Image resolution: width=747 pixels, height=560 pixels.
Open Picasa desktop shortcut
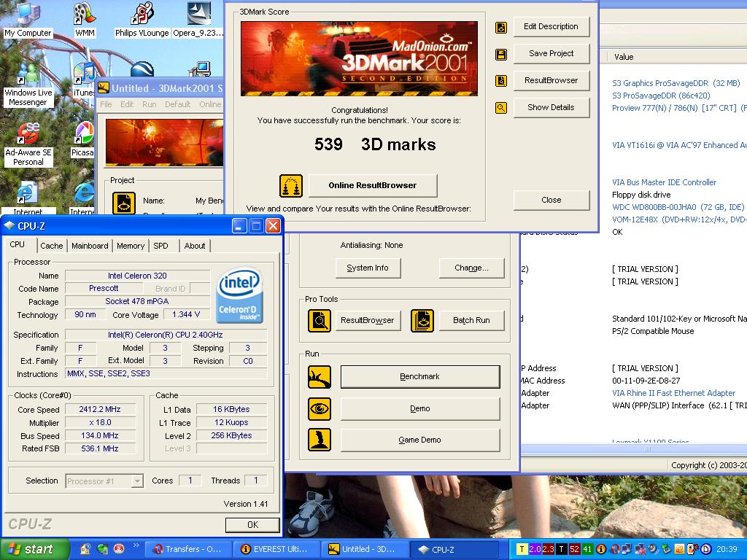83,139
